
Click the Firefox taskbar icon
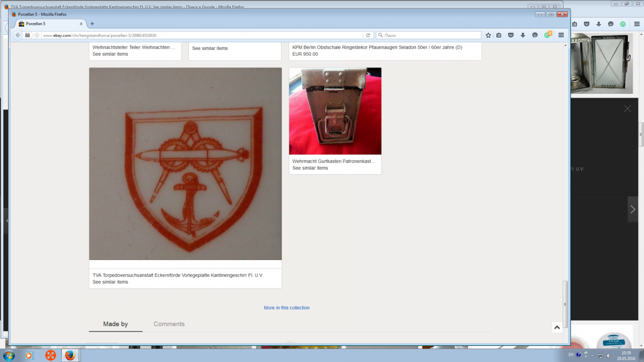(70, 355)
